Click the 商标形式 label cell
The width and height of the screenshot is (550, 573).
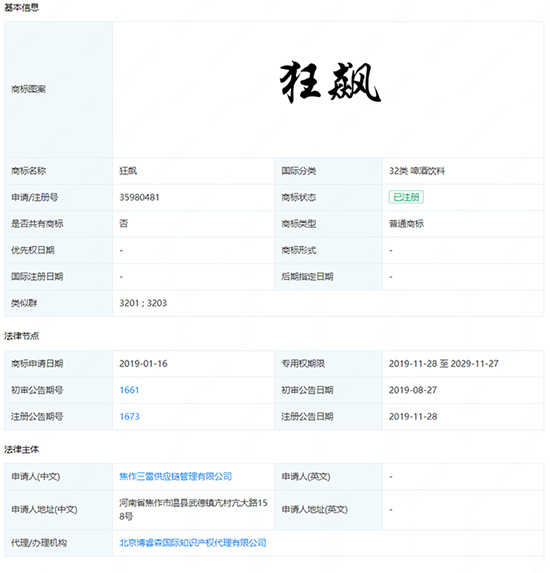coord(329,250)
